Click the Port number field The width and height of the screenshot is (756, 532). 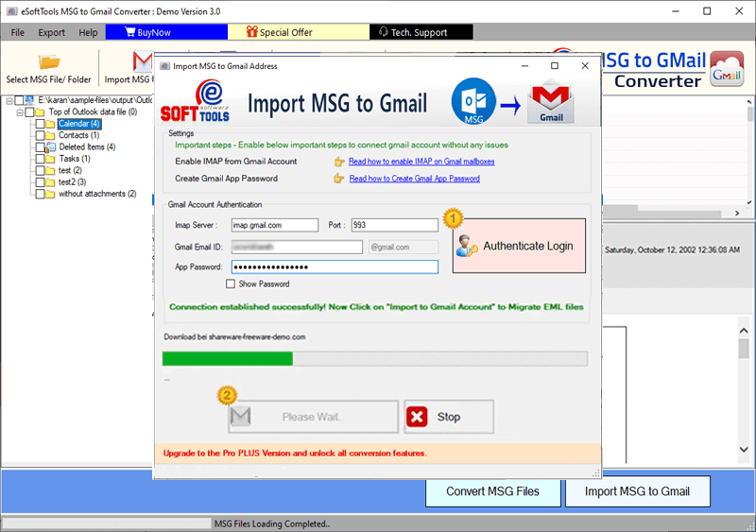click(394, 225)
